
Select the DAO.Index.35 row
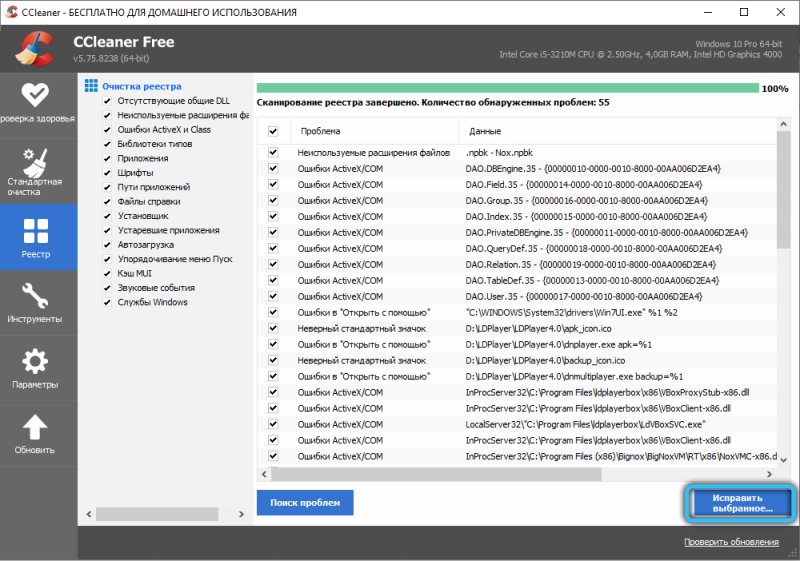coord(517,216)
